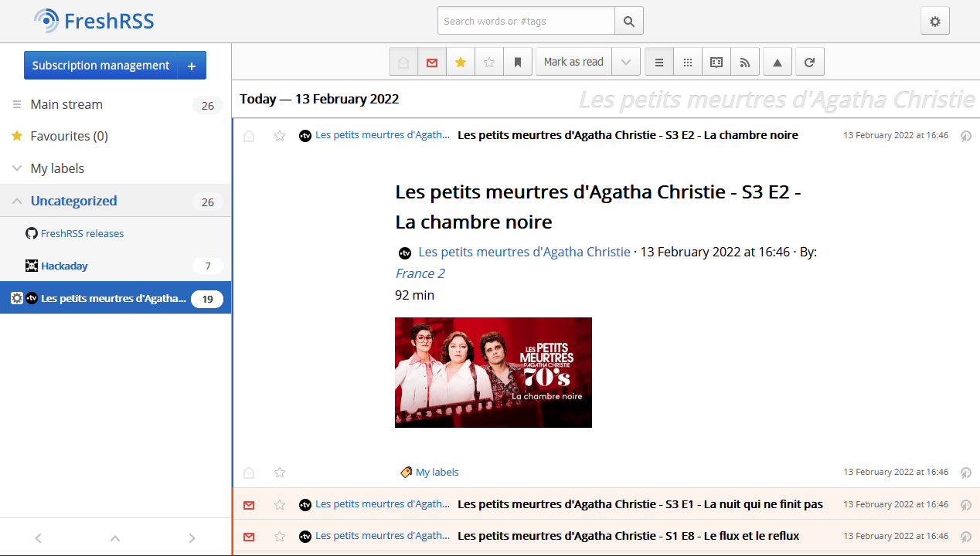Click the feed tv favicon in article byline
Viewport: 980px width, 556px height.
pos(405,253)
